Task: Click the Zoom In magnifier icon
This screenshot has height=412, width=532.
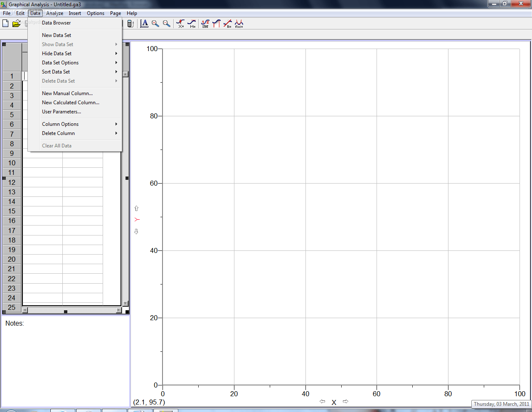Action: coord(155,24)
